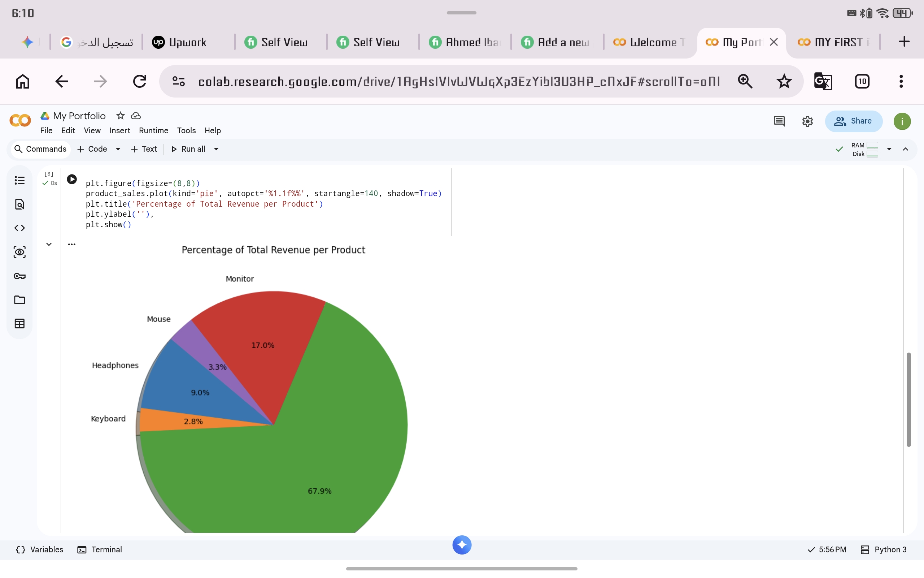Collapse the header with the caret icon

pos(905,149)
